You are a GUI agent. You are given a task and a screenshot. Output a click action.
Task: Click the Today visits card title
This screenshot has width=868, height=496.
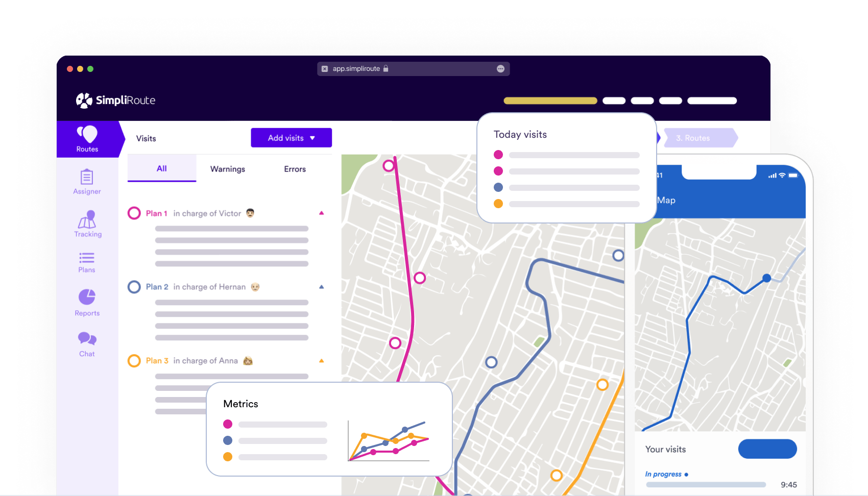click(x=520, y=134)
